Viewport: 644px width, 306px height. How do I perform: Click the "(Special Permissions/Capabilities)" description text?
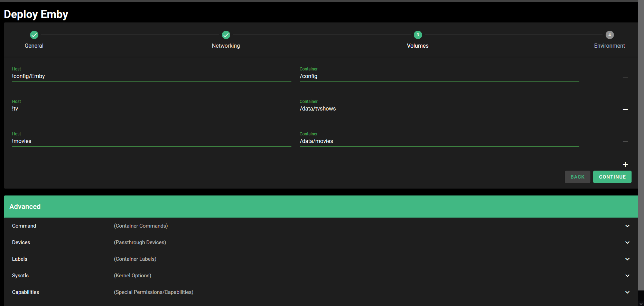pos(153,292)
